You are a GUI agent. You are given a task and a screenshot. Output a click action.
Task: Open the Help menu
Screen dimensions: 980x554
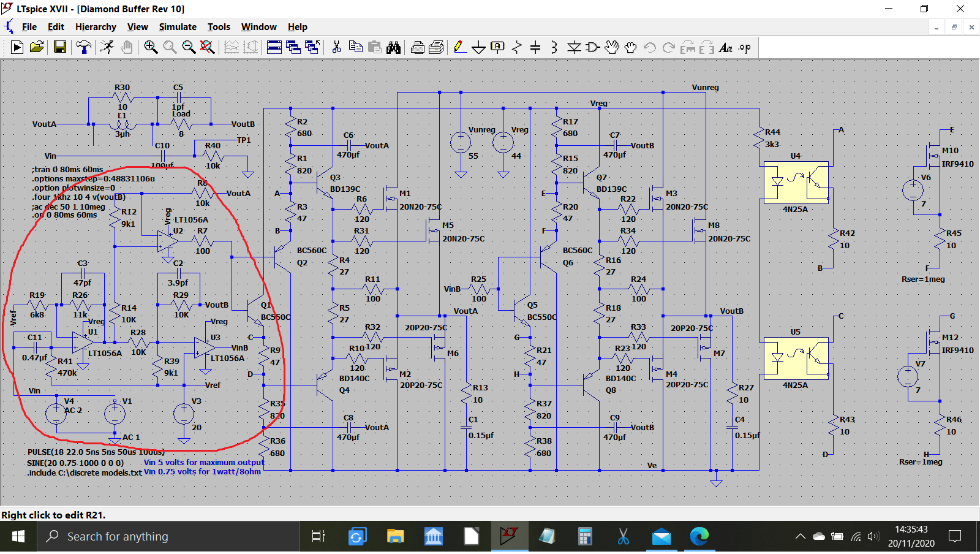click(x=298, y=27)
